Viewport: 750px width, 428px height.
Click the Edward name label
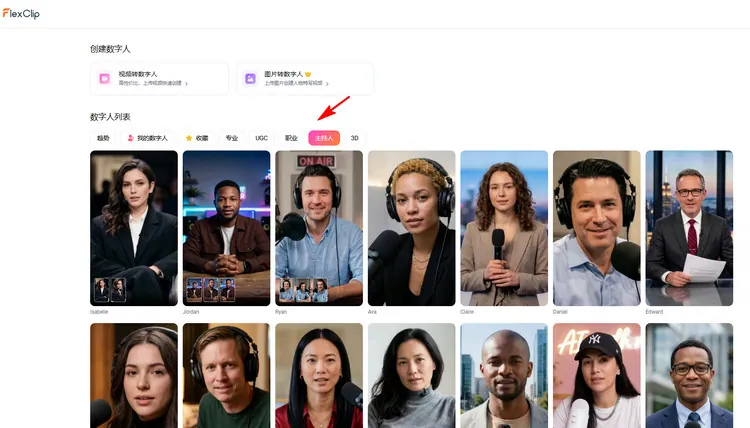[x=654, y=312]
